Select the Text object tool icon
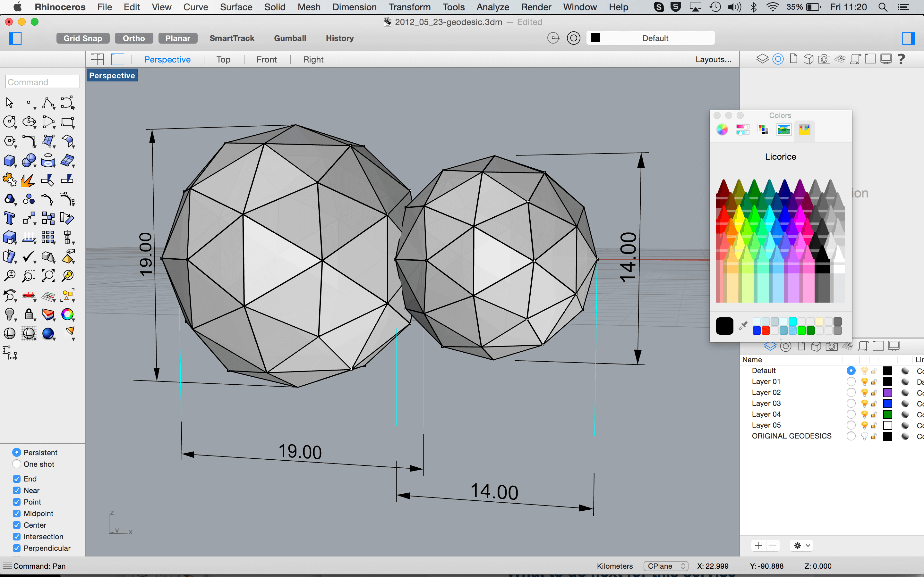The height and width of the screenshot is (577, 924). click(x=9, y=219)
